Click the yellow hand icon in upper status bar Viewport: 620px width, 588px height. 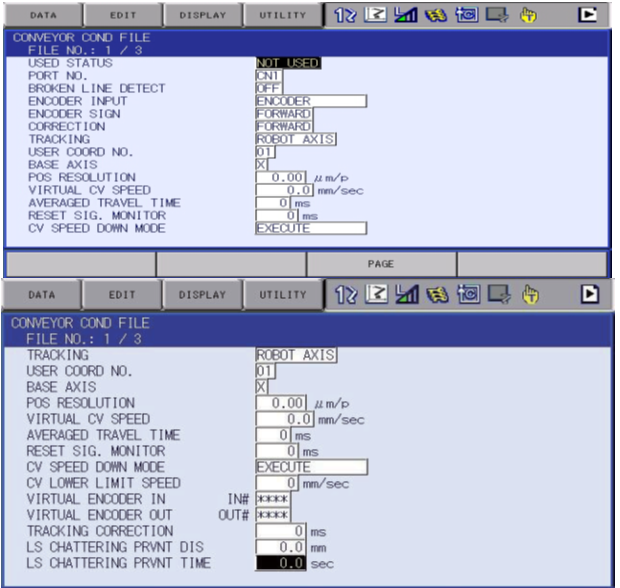[529, 16]
